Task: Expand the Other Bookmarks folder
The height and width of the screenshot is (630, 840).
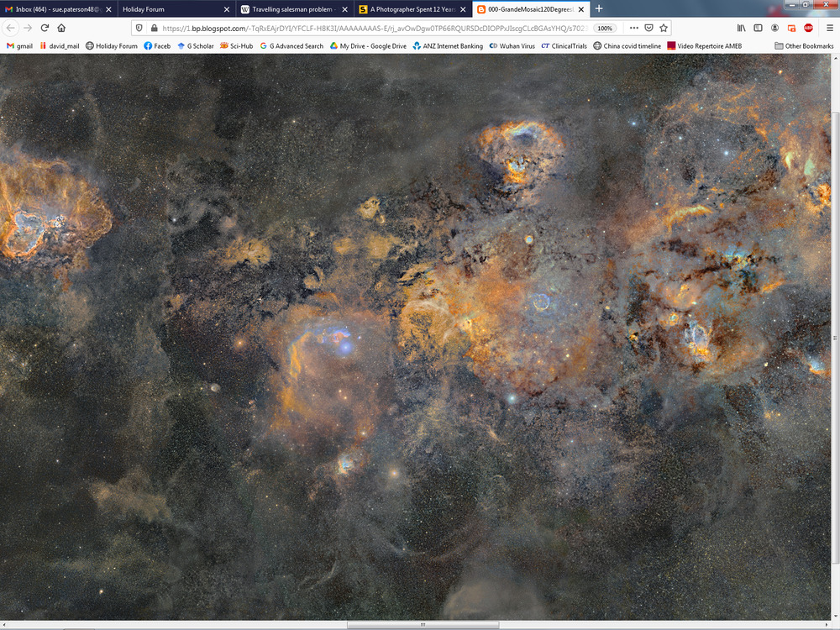Action: click(803, 46)
